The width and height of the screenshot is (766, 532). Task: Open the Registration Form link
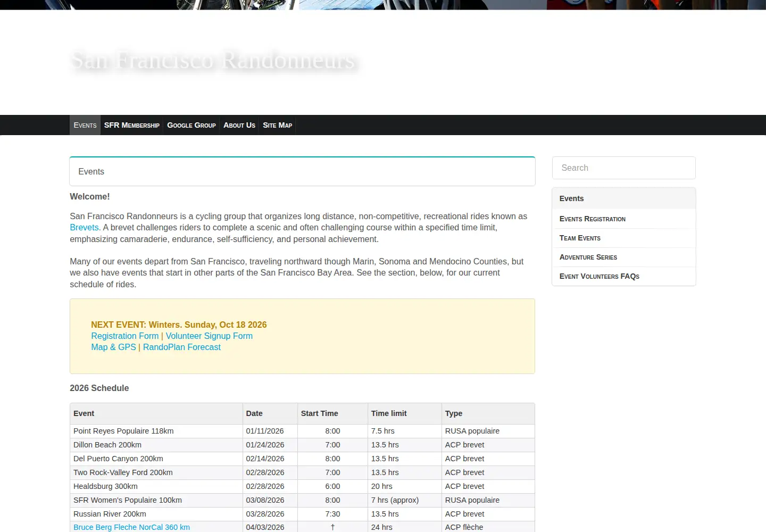125,336
